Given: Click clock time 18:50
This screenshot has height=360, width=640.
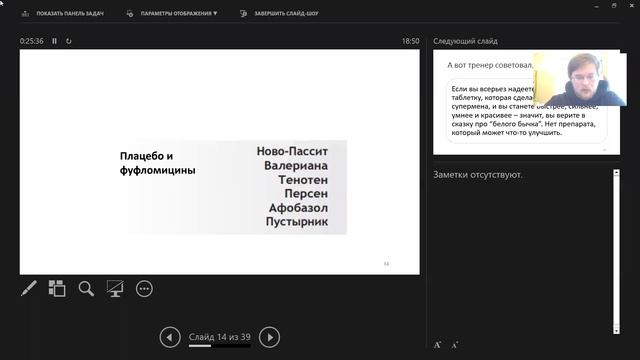Looking at the screenshot, I should (x=411, y=41).
